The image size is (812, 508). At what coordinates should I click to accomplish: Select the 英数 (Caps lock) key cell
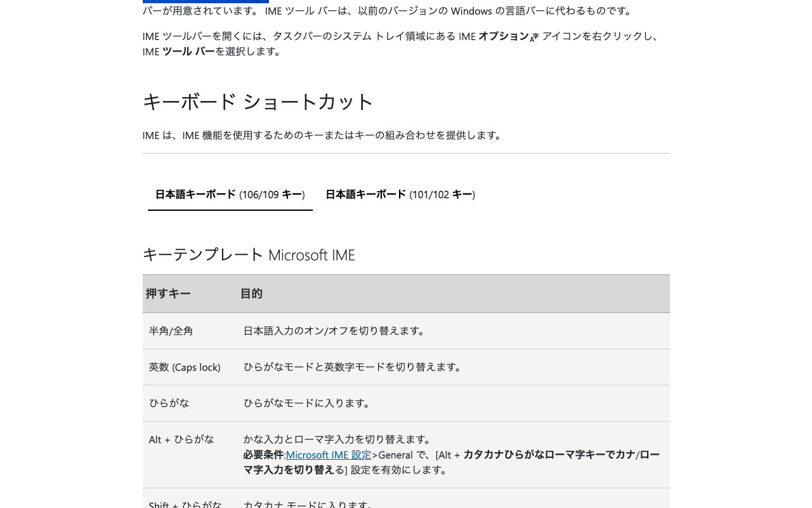185,367
